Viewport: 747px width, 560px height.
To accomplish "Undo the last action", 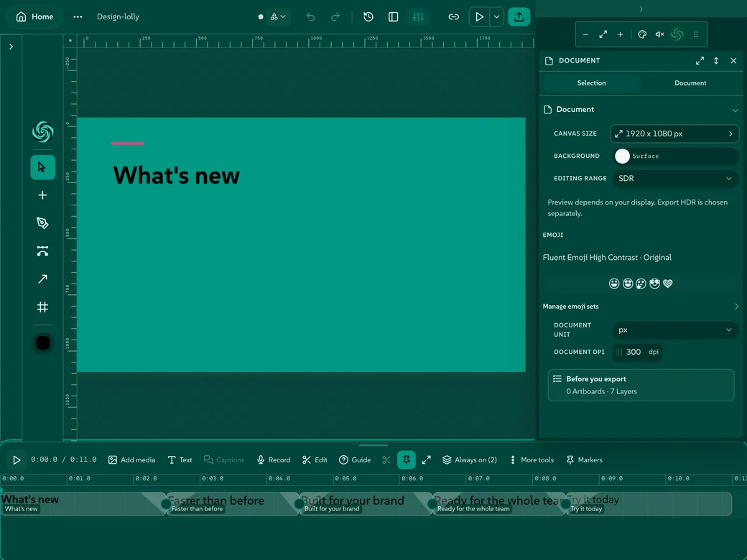I will pos(310,17).
